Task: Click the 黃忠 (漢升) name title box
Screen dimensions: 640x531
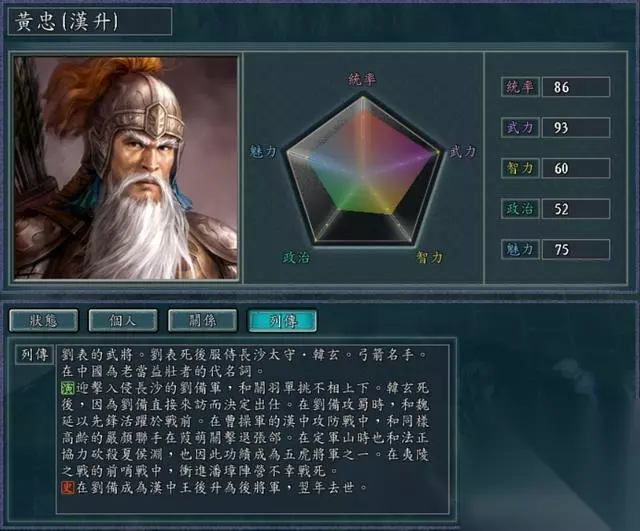Action: [x=90, y=21]
